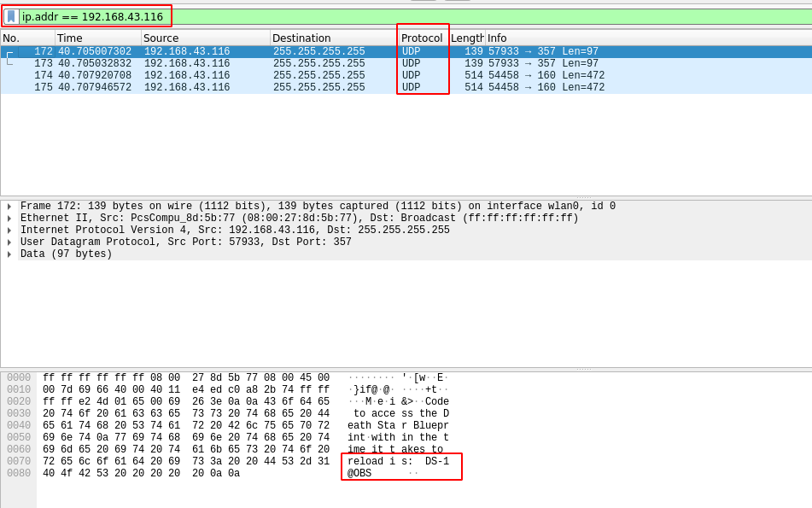The height and width of the screenshot is (508, 812).
Task: Sort packets by Length column header
Action: pyautogui.click(x=466, y=38)
